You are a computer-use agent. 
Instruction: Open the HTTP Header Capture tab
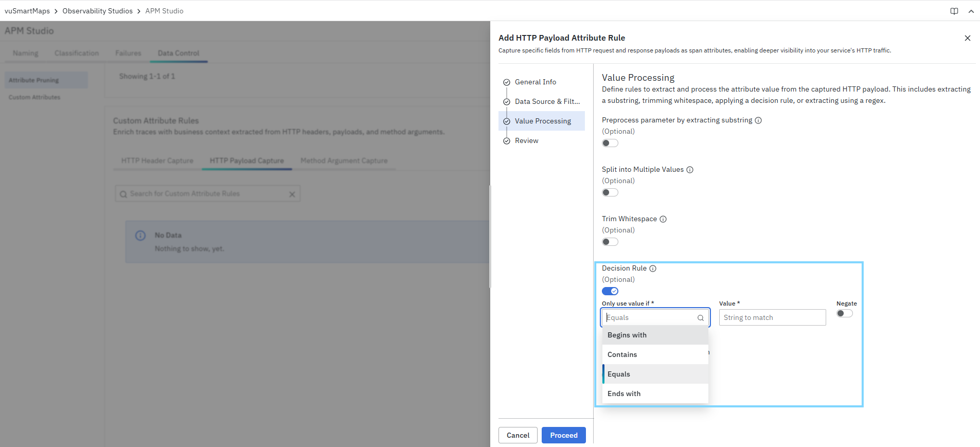tap(157, 160)
